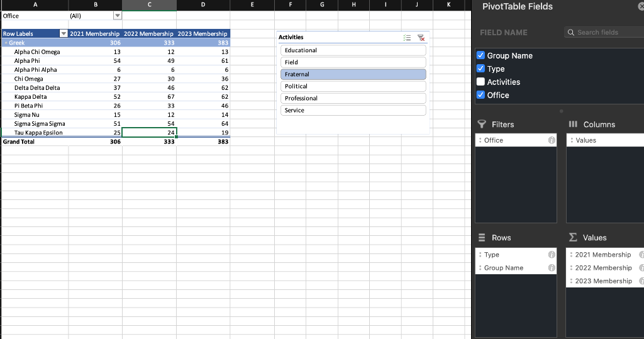Click the 2023 Membership header cell

coord(203,34)
